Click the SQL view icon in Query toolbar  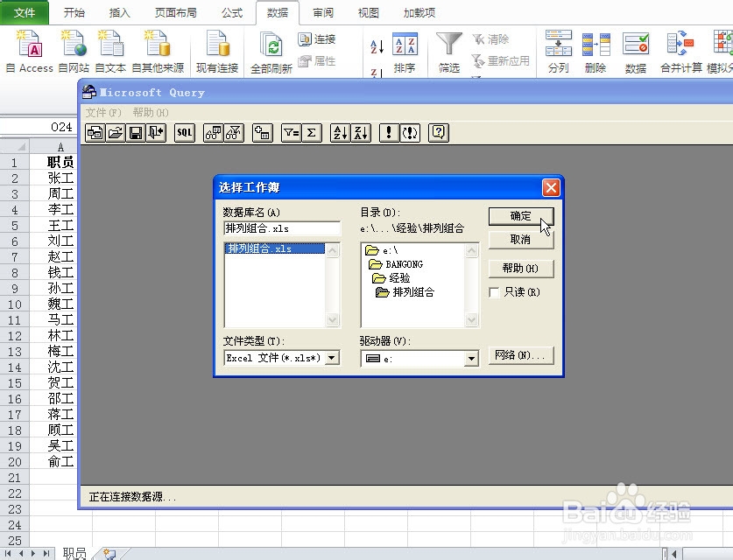[183, 133]
